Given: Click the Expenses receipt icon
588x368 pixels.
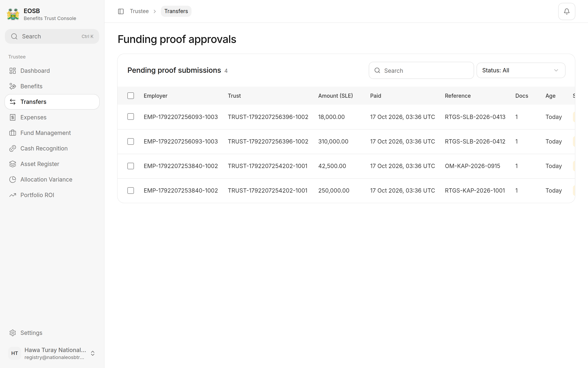Looking at the screenshot, I should 13,117.
